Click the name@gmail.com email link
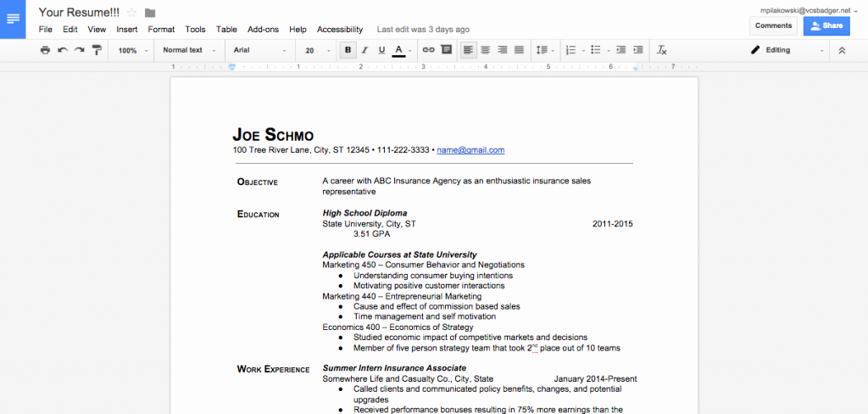 point(470,149)
